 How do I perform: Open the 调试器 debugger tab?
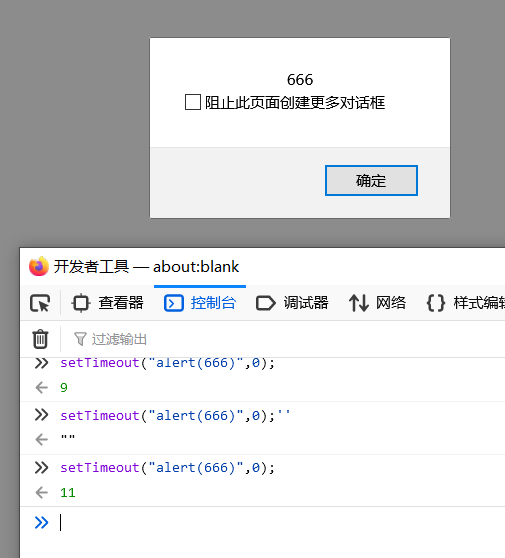click(x=292, y=303)
